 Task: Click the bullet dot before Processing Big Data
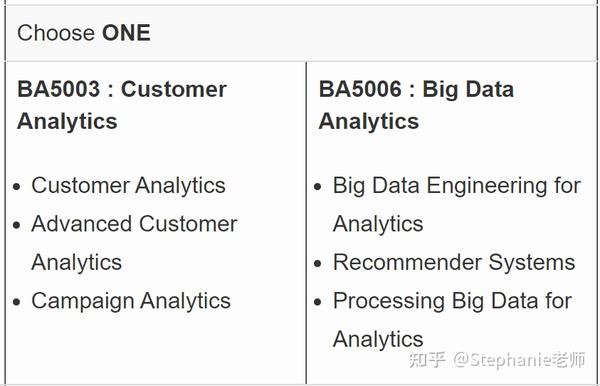tap(317, 302)
